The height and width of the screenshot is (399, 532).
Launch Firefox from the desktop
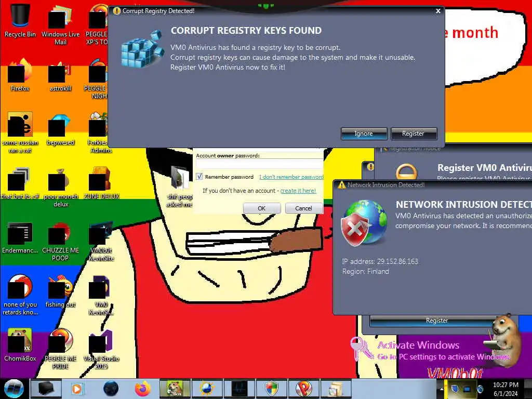pyautogui.click(x=20, y=75)
